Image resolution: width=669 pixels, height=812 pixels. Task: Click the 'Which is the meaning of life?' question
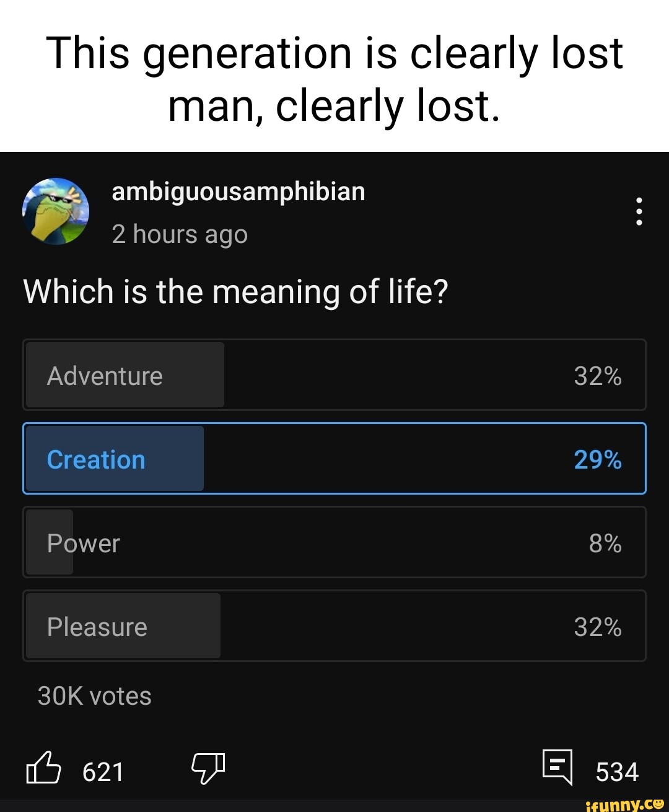click(x=235, y=292)
